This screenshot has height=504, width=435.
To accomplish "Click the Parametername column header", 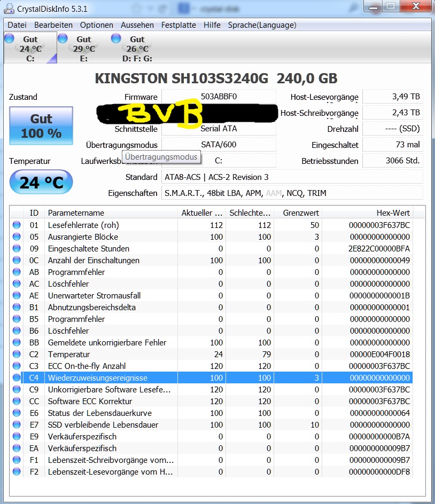I will click(x=111, y=213).
